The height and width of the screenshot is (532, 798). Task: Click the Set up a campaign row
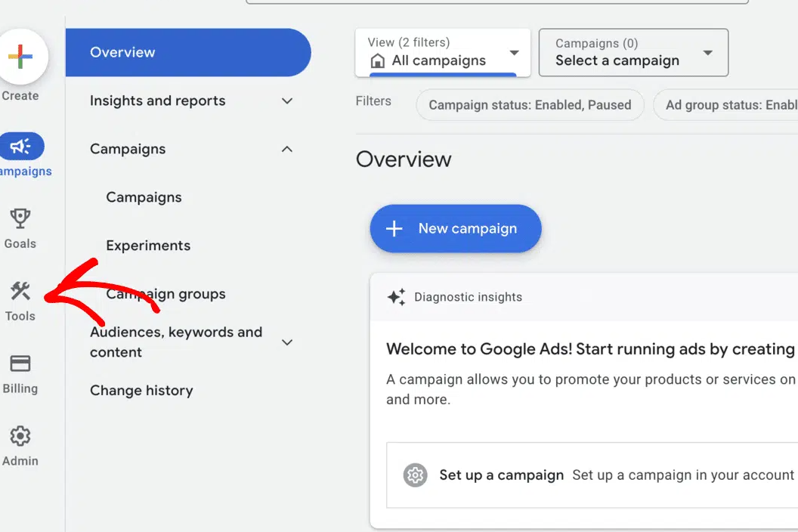point(592,475)
